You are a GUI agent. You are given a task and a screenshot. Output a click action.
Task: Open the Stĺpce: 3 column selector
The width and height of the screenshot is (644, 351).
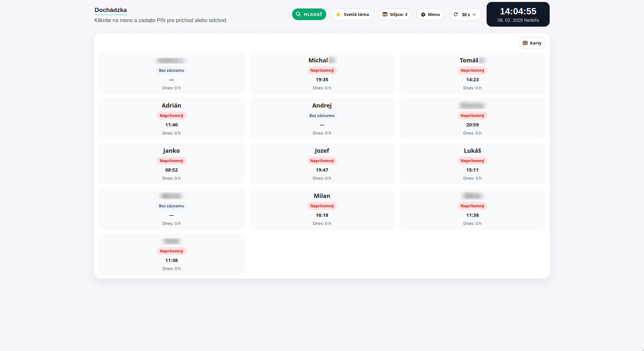pyautogui.click(x=395, y=15)
